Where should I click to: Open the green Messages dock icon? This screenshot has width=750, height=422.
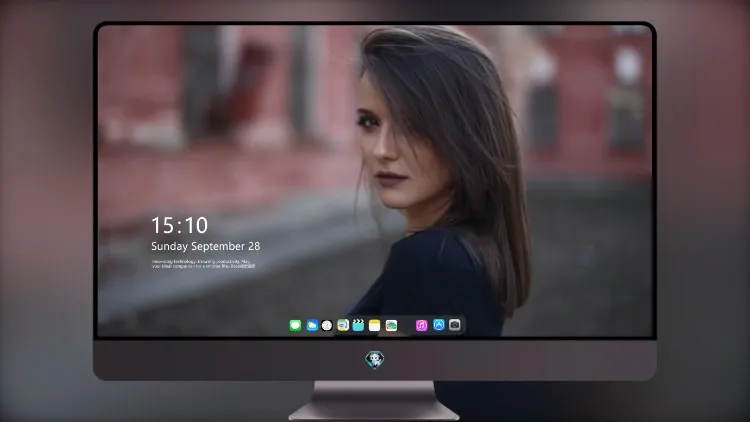coord(295,325)
